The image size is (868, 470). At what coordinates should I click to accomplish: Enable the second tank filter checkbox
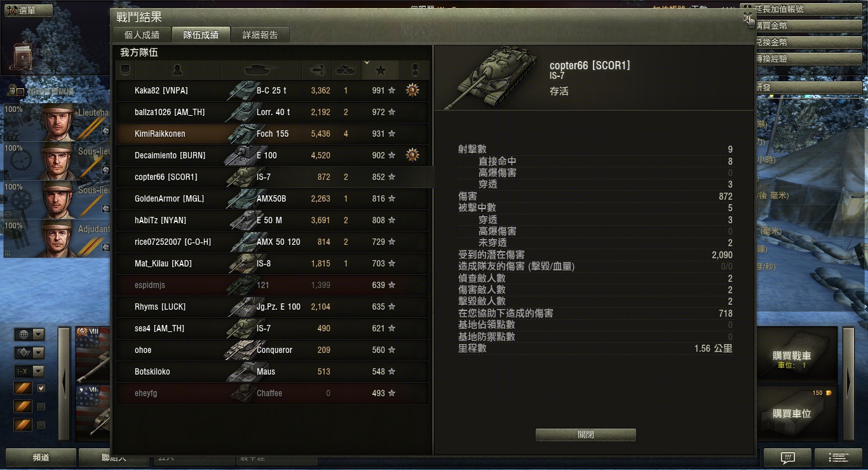pyautogui.click(x=41, y=406)
